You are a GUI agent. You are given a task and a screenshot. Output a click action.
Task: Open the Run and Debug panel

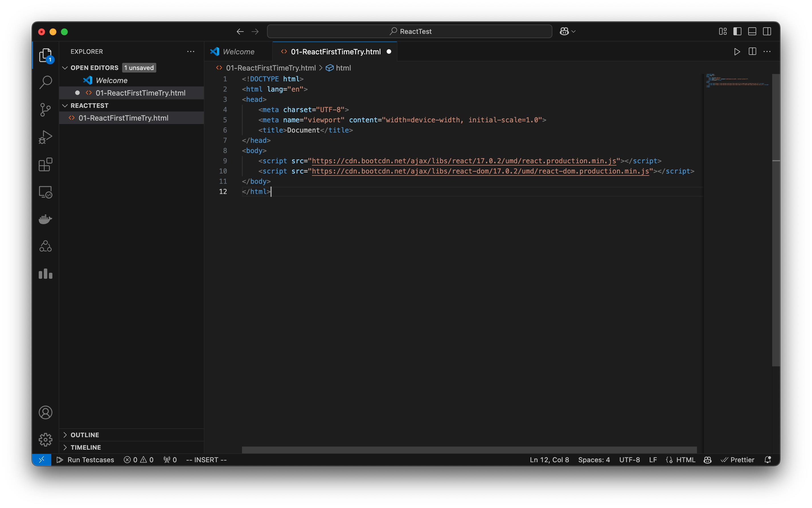pos(45,137)
